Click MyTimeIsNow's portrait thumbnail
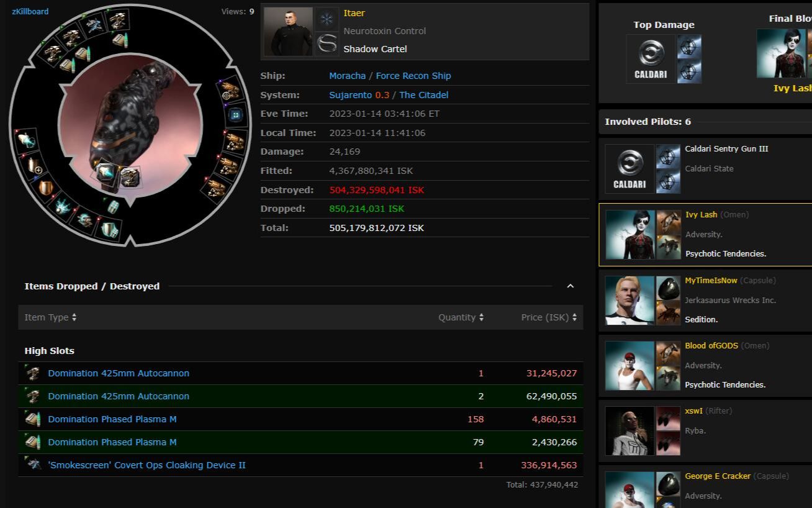 click(629, 301)
